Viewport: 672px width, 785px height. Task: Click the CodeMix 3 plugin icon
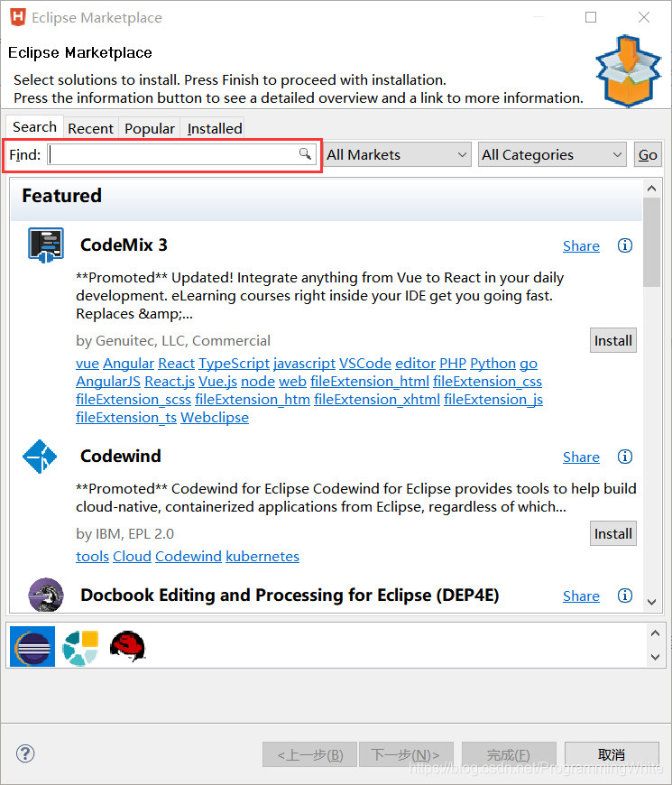[x=45, y=245]
